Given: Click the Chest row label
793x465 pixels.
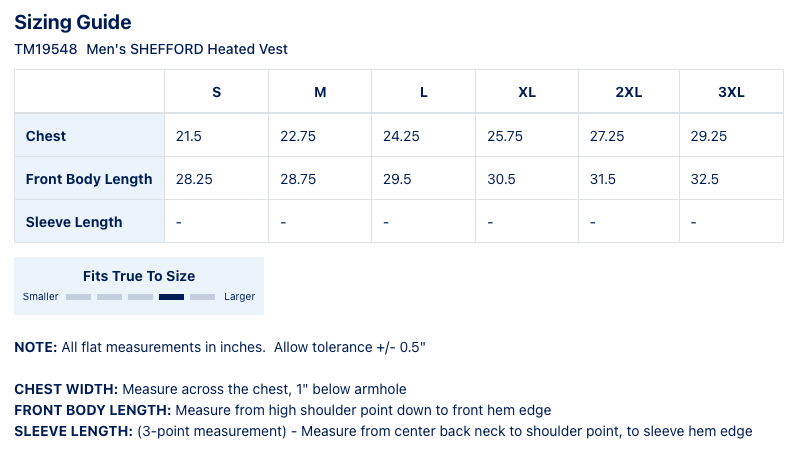Looking at the screenshot, I should pyautogui.click(x=46, y=136).
